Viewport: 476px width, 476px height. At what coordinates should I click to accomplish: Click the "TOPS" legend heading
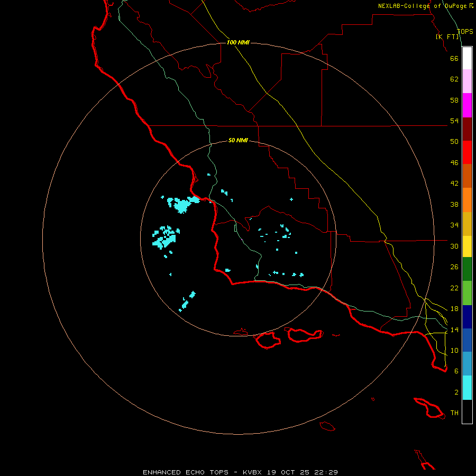[465, 32]
